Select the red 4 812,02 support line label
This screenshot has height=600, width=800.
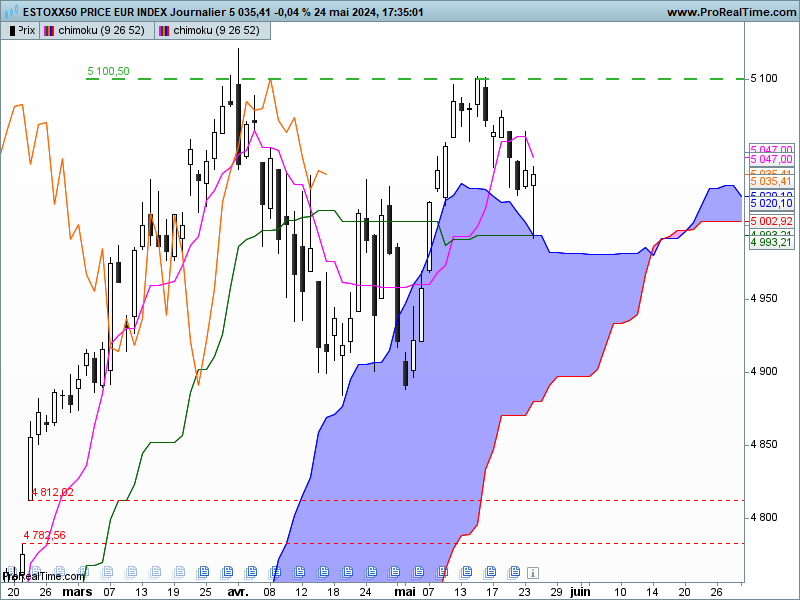pos(53,492)
